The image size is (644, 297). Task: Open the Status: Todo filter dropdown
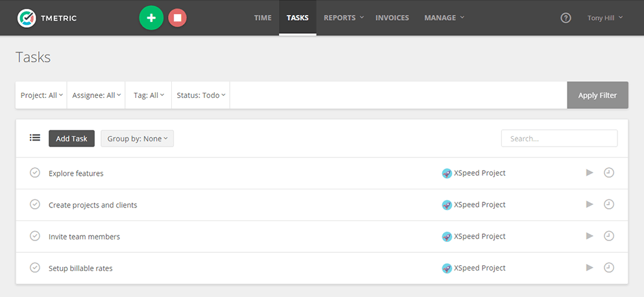[201, 95]
